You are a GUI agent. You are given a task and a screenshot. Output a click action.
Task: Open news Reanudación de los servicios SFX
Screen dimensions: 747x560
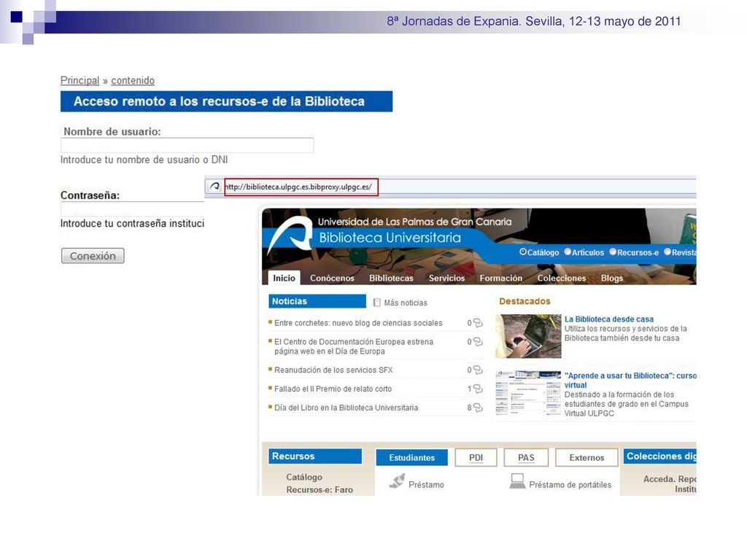coord(333,370)
